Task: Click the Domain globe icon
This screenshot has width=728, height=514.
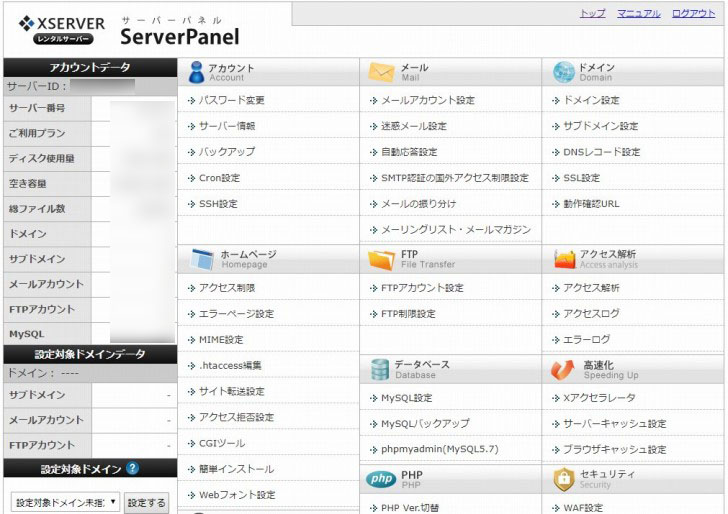Action: point(564,72)
